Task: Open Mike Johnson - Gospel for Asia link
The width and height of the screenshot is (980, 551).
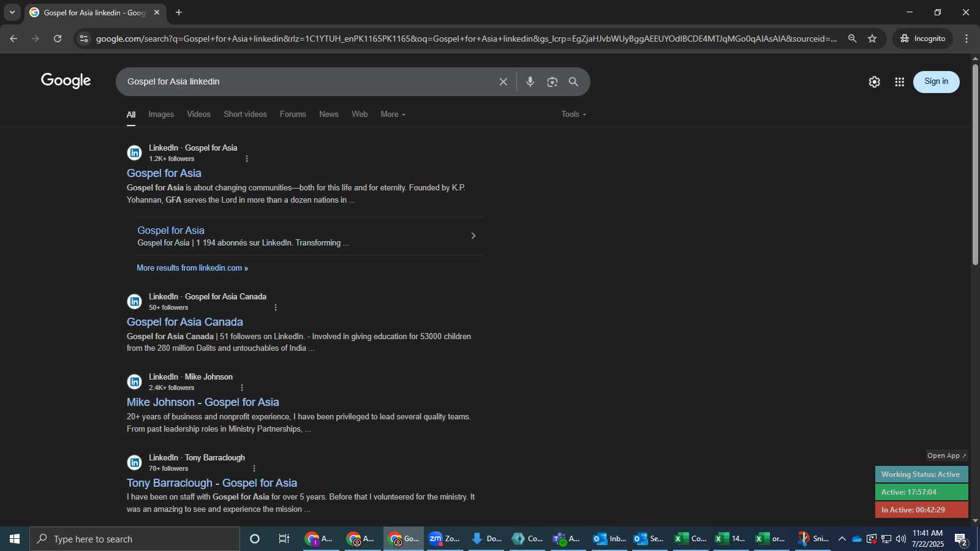Action: pos(203,402)
